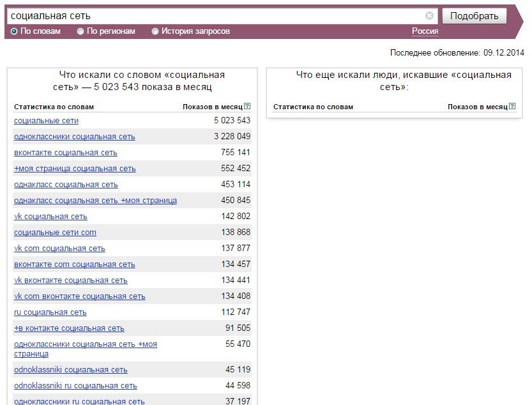Open вконтакте социальная сеть link

click(x=66, y=153)
